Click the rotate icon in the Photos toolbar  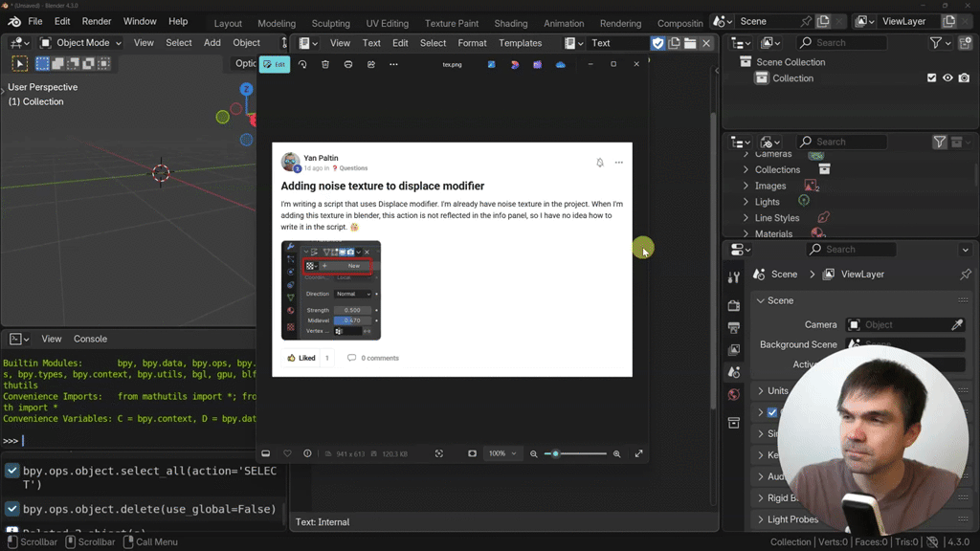point(302,64)
